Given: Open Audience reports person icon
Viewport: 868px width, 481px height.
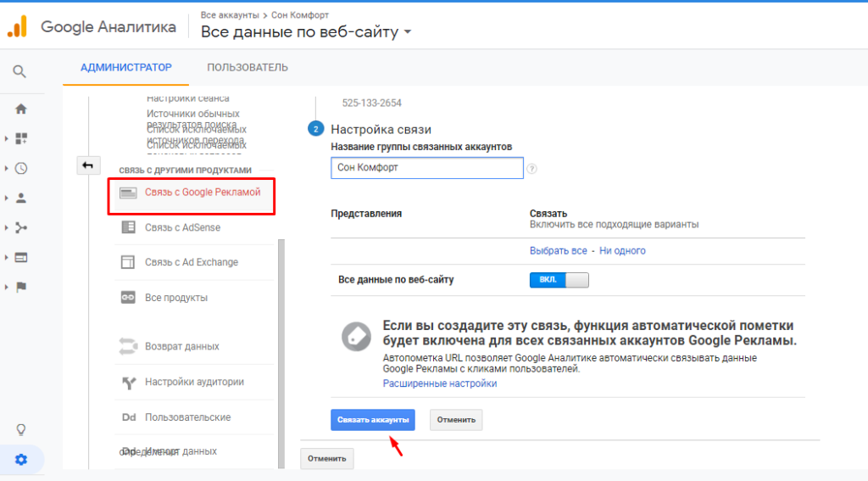Looking at the screenshot, I should click(21, 198).
